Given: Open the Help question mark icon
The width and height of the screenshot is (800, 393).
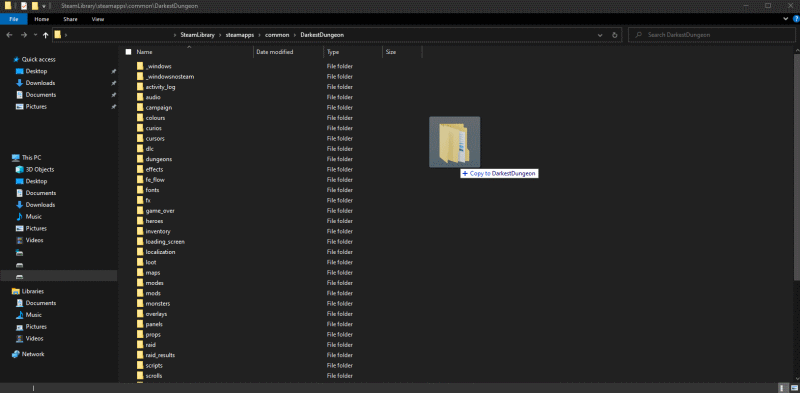Looking at the screenshot, I should 796,19.
